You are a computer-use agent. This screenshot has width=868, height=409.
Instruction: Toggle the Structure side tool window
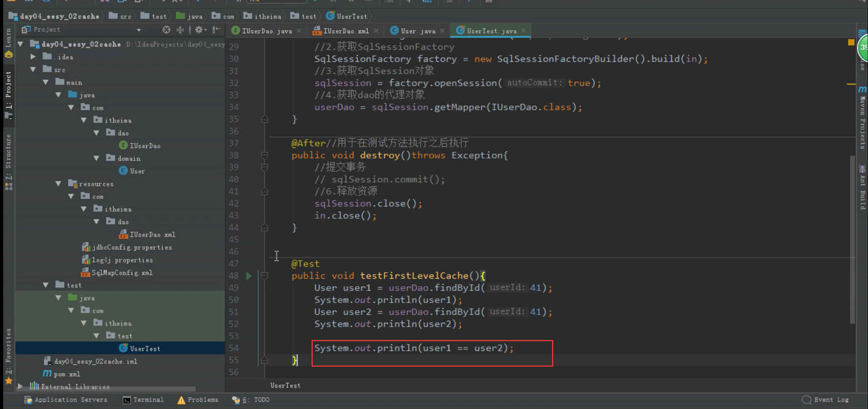point(8,158)
